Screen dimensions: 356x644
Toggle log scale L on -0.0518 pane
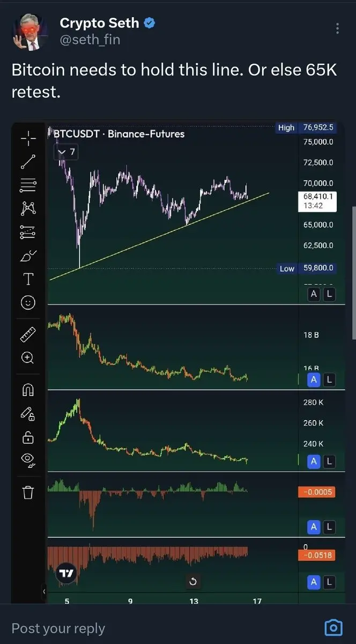[329, 582]
